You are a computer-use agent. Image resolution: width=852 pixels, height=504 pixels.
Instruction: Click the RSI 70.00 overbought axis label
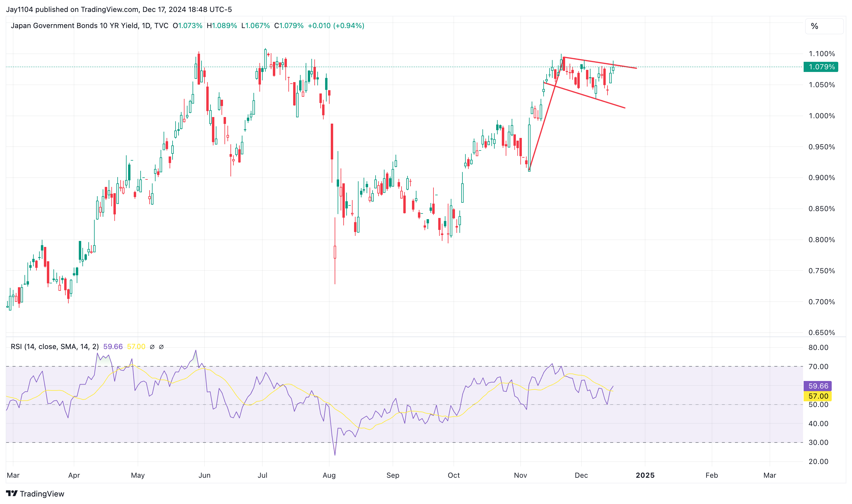[818, 366]
